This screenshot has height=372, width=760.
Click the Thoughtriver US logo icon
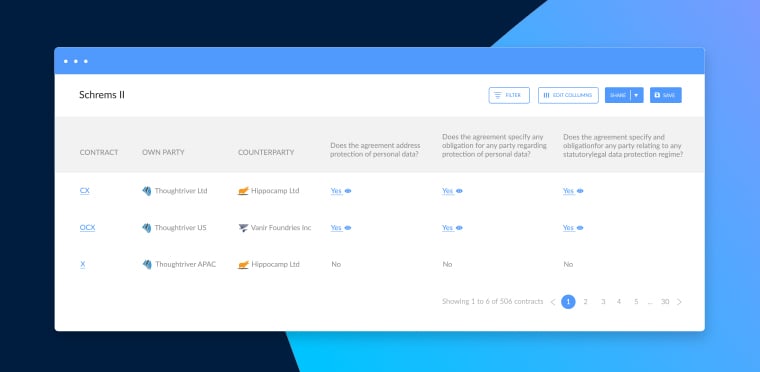(x=147, y=228)
